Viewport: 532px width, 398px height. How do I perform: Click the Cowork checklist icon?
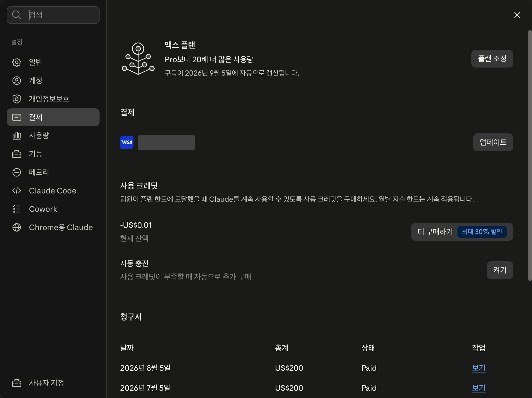point(17,209)
